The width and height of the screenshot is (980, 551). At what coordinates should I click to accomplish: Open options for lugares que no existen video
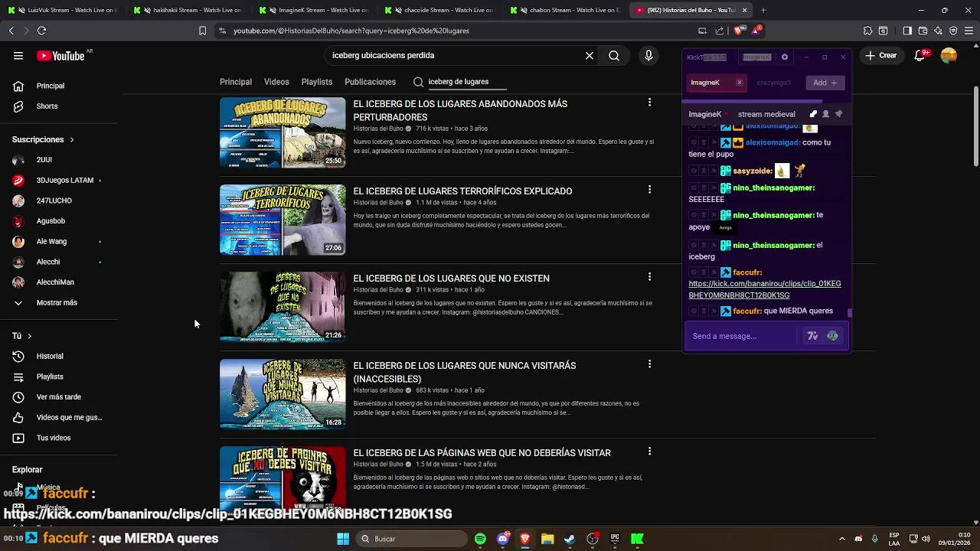[649, 277]
